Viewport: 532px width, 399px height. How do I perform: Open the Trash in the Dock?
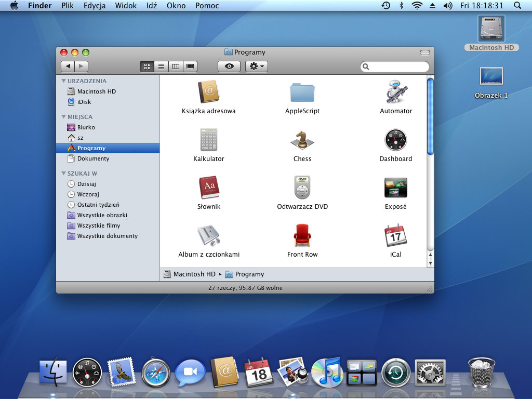pos(482,372)
